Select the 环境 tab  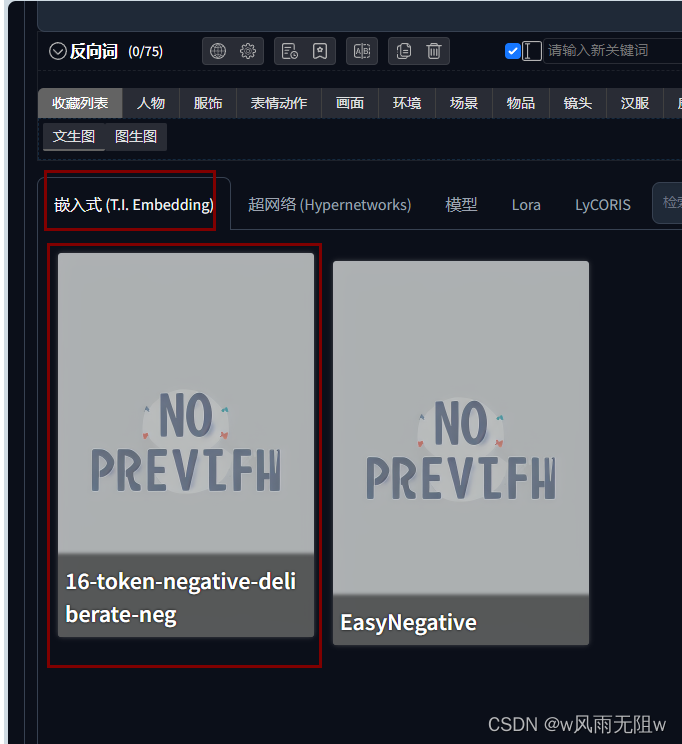point(407,103)
